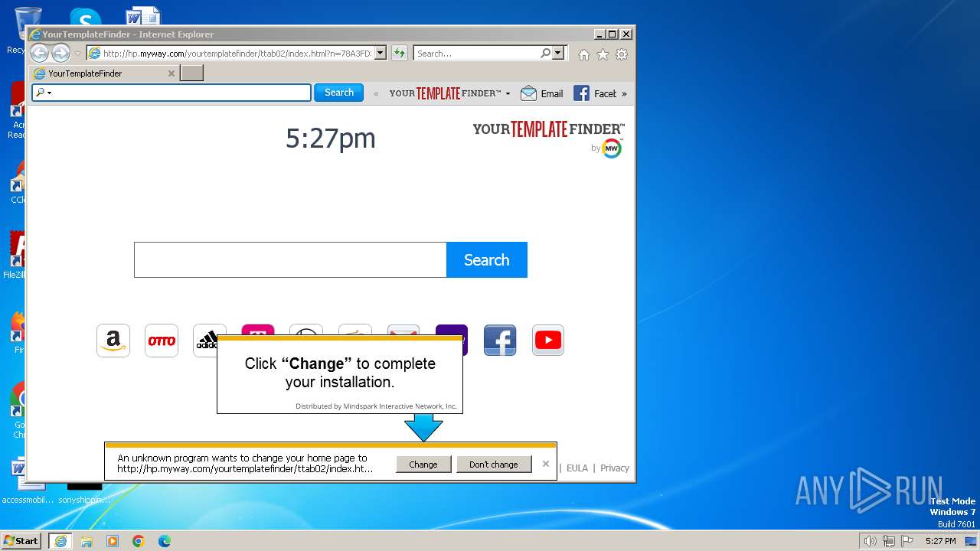Click the main page search field
Screen dimensions: 980x551
[x=290, y=260]
